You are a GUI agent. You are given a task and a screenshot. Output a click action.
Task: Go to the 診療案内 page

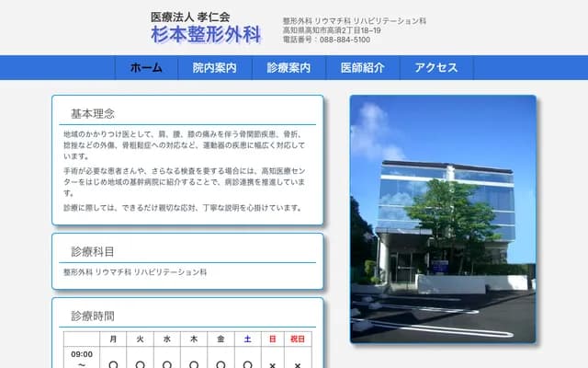coord(288,68)
